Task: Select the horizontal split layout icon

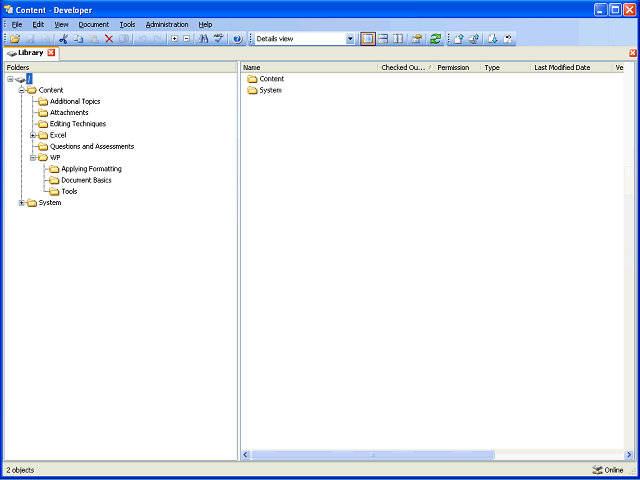Action: 383,39
